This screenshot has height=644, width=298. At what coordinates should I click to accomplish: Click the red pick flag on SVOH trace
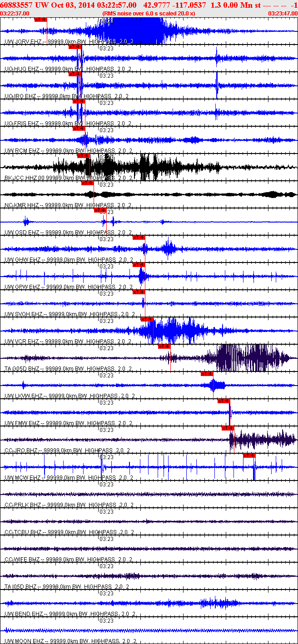click(139, 292)
